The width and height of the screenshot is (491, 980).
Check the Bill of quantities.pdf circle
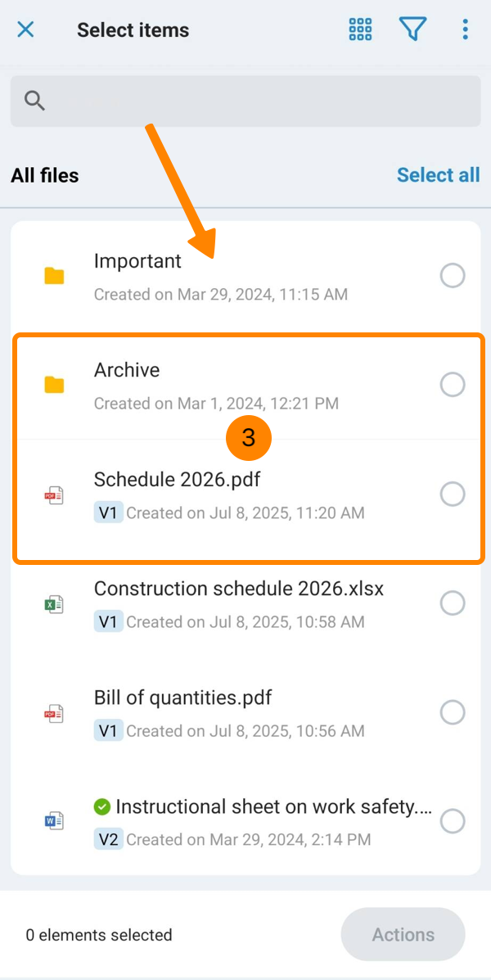point(453,712)
